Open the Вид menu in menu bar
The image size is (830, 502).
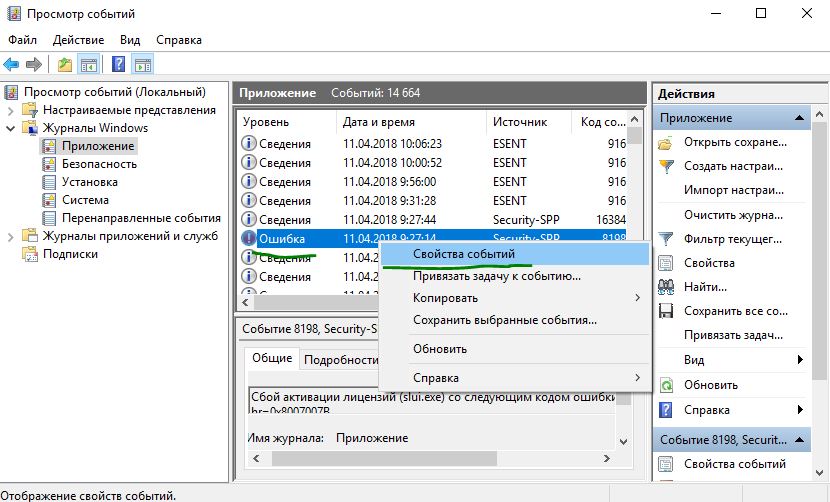[130, 40]
